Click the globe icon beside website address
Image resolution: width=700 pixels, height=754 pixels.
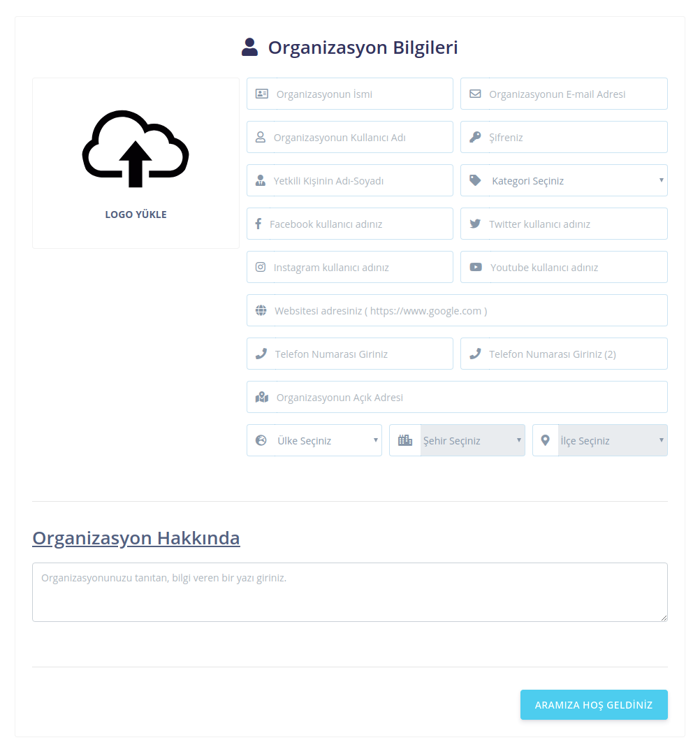[261, 311]
